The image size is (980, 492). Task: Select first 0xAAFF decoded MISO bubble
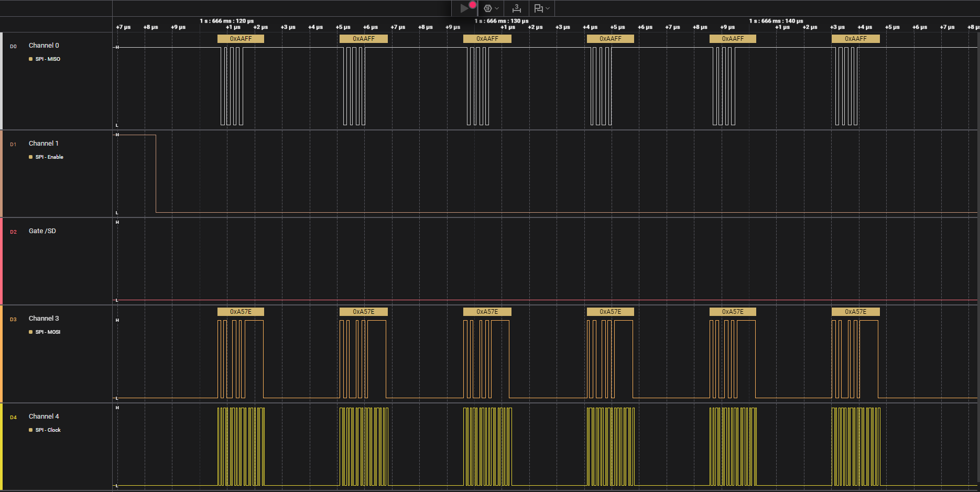241,39
